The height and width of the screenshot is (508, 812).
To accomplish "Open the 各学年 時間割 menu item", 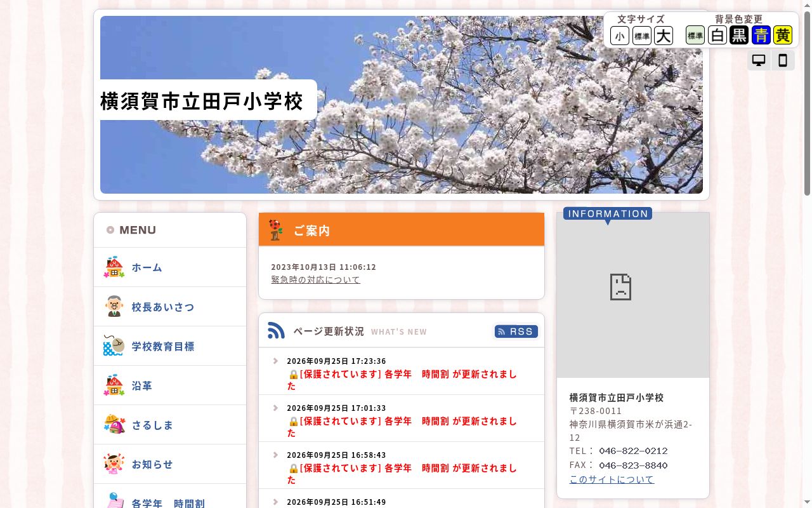I will pyautogui.click(x=170, y=496).
